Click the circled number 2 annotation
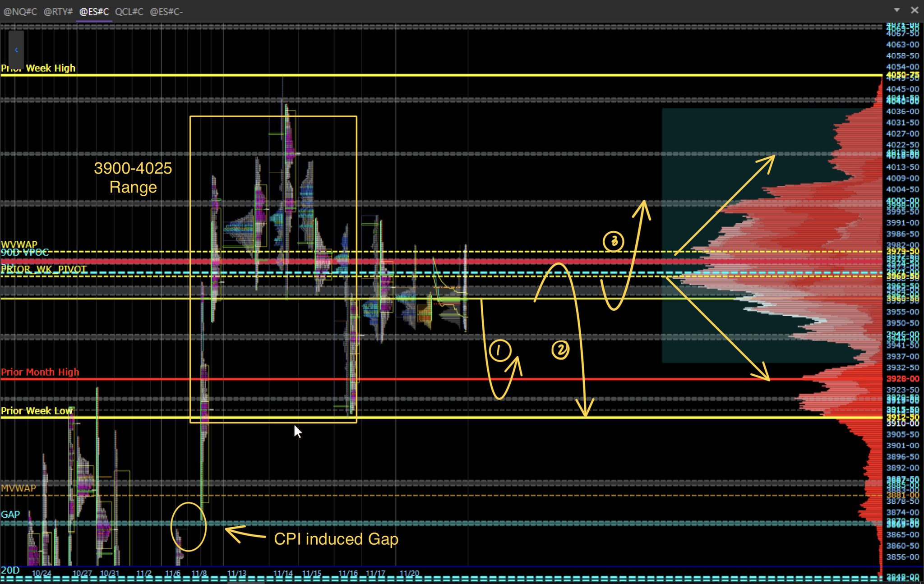The image size is (924, 584). (x=560, y=350)
